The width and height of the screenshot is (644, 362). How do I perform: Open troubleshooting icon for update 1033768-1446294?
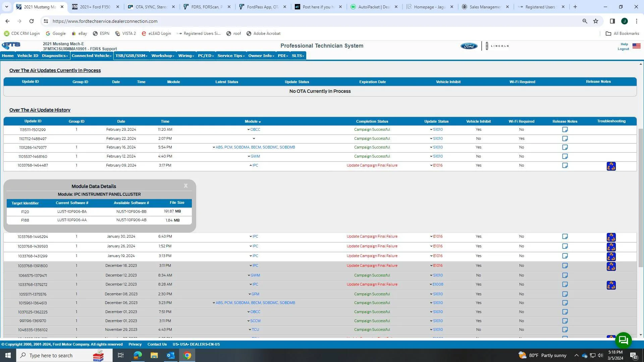click(x=611, y=237)
